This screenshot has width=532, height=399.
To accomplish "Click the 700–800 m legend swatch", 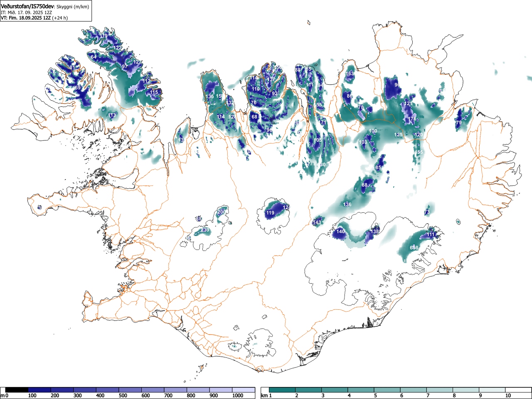I will tap(176, 390).
